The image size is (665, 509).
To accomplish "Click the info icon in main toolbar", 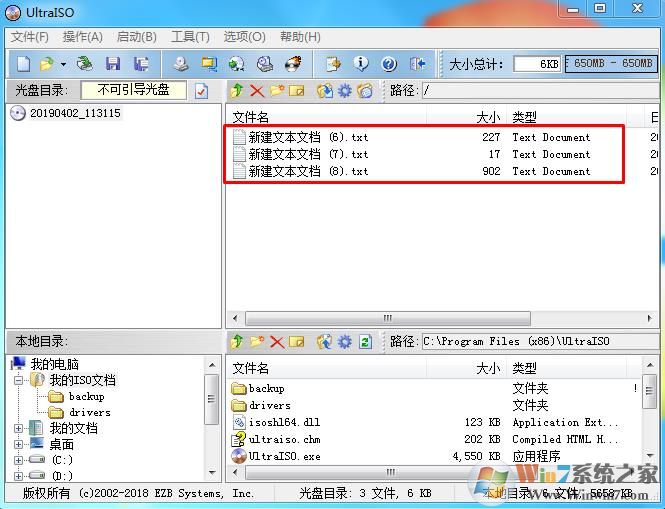I will point(361,64).
